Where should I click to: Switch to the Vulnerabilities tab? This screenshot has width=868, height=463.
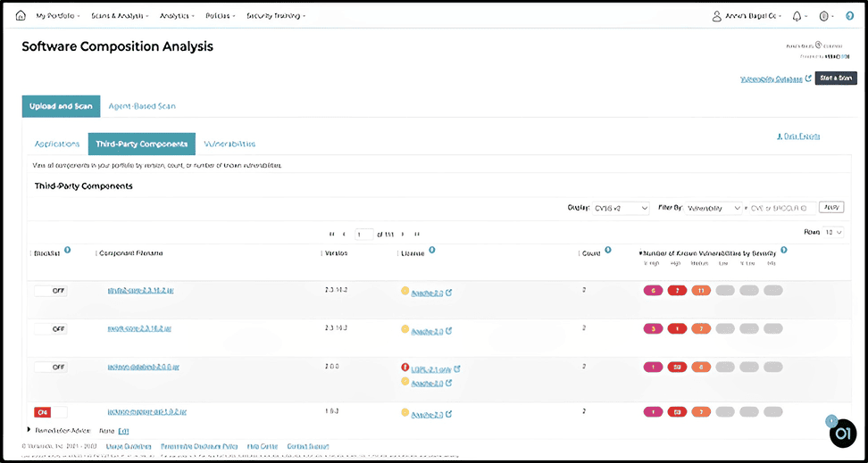[x=230, y=144]
